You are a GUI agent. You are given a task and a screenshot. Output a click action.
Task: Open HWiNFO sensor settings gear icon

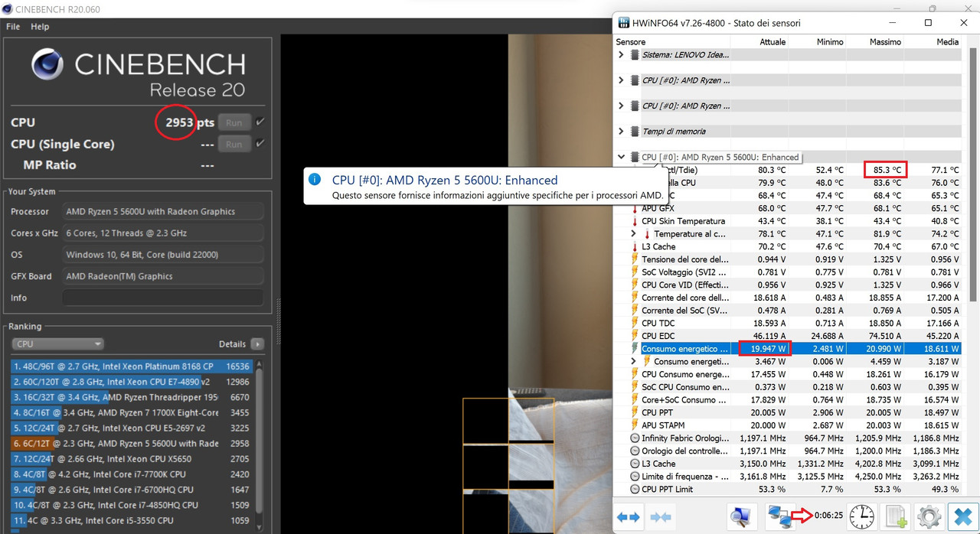(929, 516)
